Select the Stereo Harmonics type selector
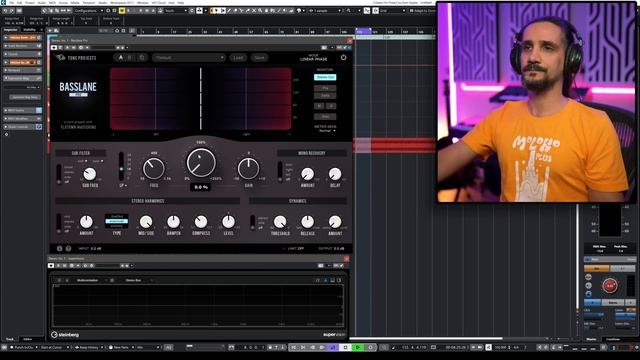 117,221
